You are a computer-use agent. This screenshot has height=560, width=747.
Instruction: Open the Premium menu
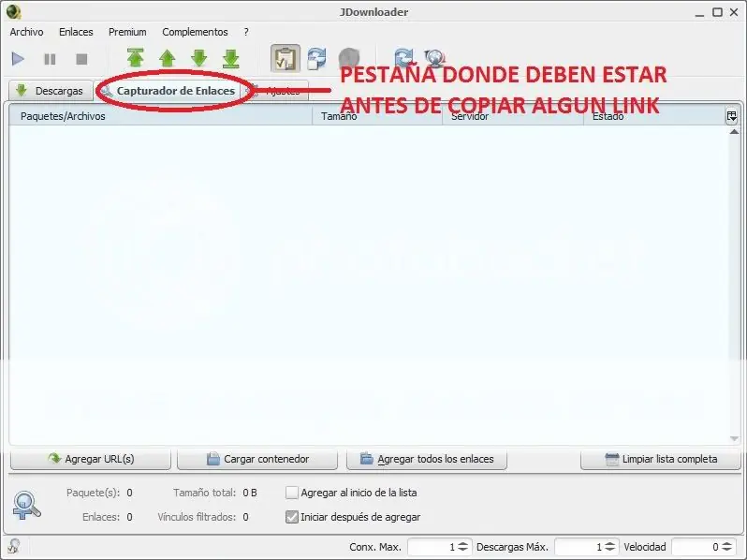tap(127, 32)
